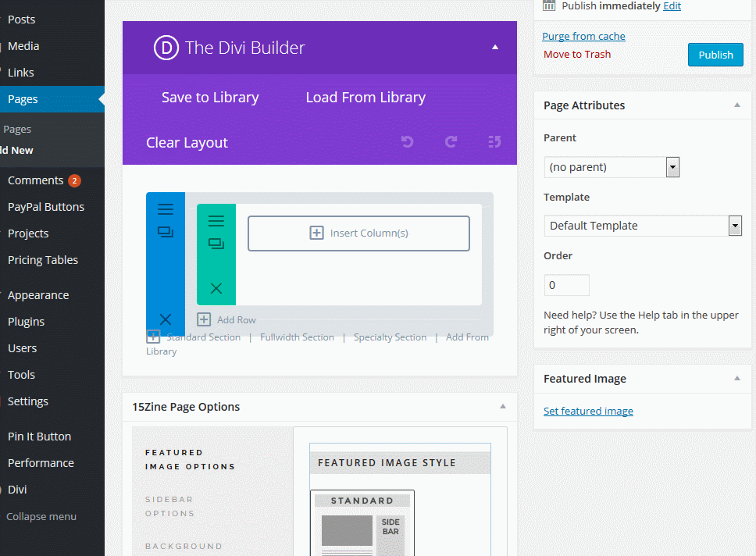Open Plugins menu
The height and width of the screenshot is (556, 756).
26,322
